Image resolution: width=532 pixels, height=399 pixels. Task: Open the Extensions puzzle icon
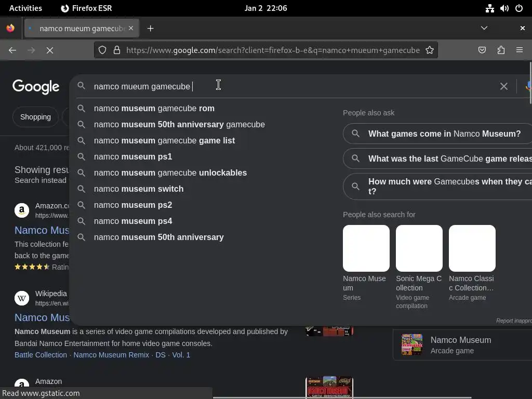point(501,50)
